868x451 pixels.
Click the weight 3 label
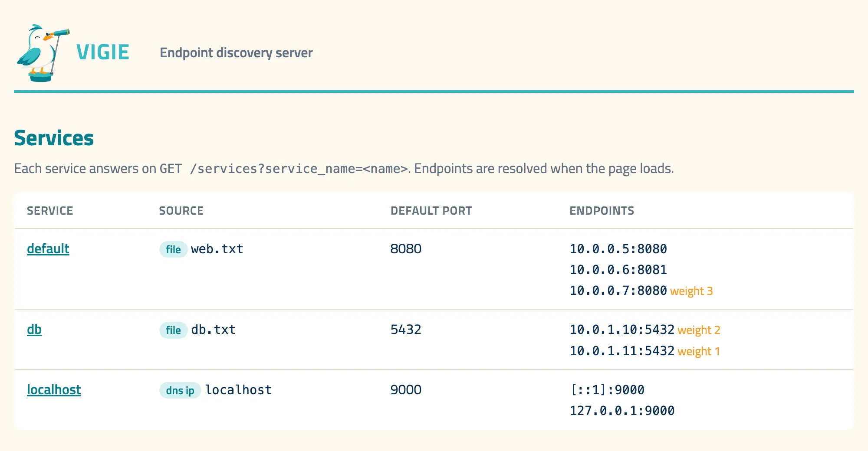pos(691,291)
